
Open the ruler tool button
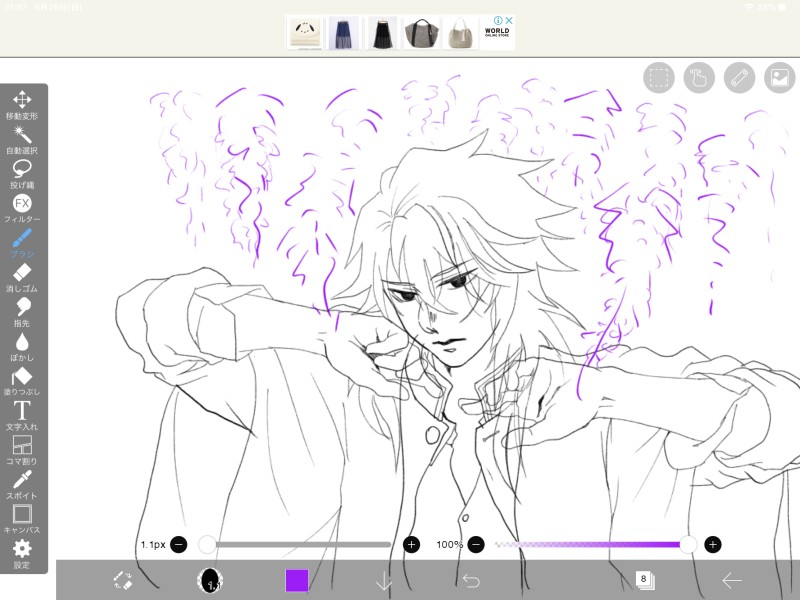click(x=739, y=78)
